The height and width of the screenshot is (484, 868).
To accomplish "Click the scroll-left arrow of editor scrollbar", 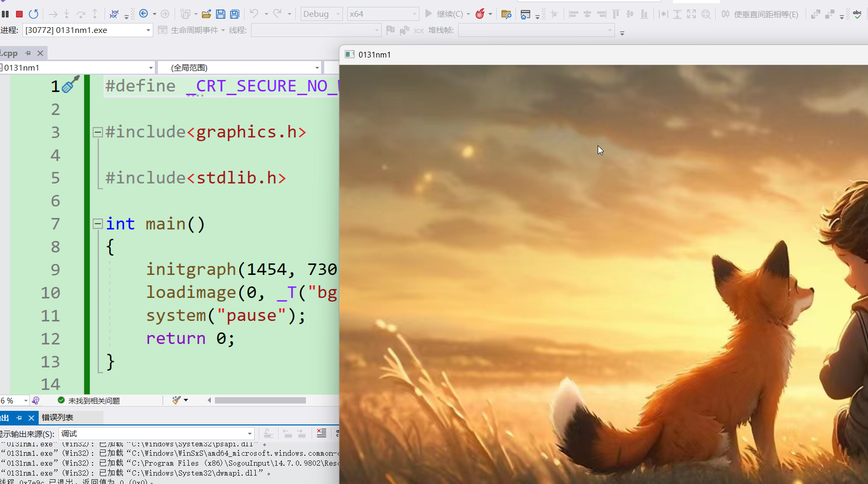I will click(209, 400).
